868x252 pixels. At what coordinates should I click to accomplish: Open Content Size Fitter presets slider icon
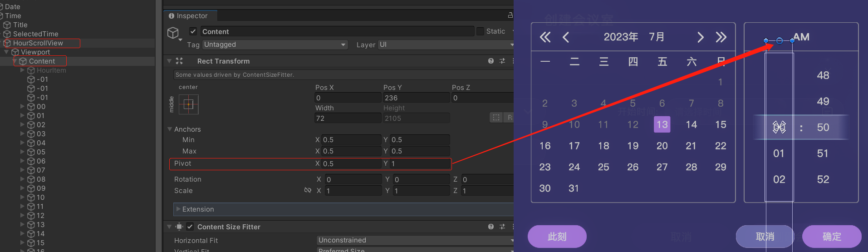click(x=502, y=227)
